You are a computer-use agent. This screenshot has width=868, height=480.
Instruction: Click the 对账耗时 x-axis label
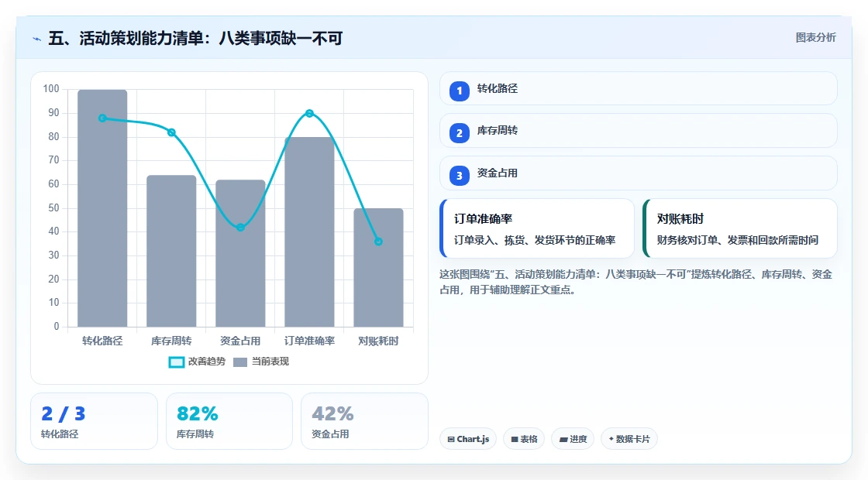379,341
